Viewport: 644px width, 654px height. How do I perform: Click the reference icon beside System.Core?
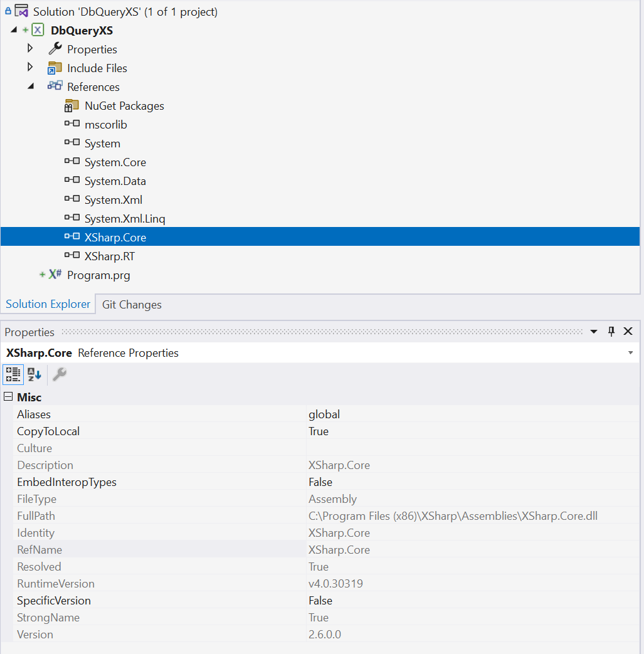pyautogui.click(x=71, y=161)
